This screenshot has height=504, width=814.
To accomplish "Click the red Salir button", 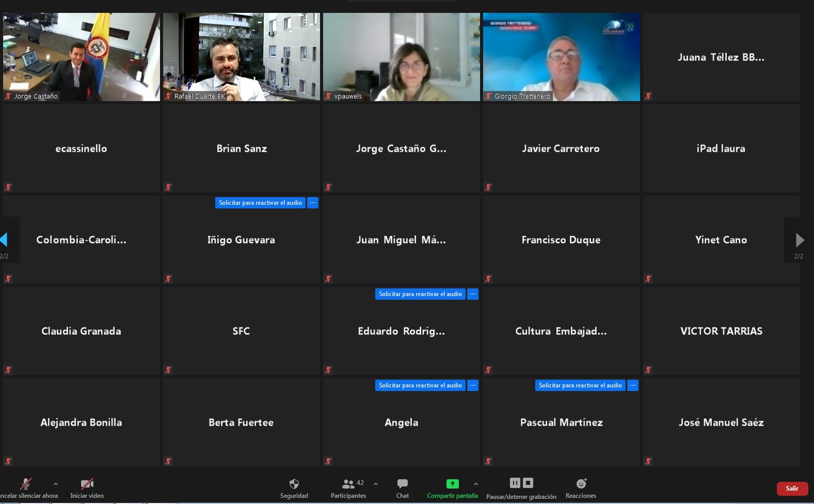I will point(792,489).
